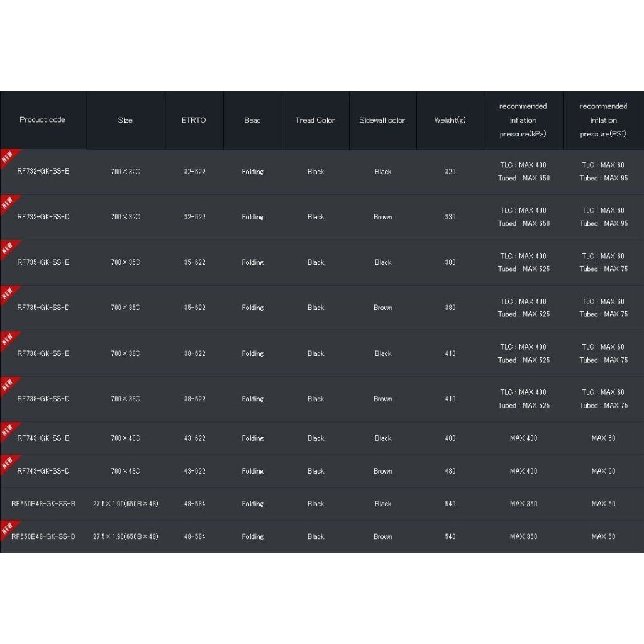This screenshot has width=644, height=644.
Task: Click the Tread Color column header
Action: tap(315, 120)
